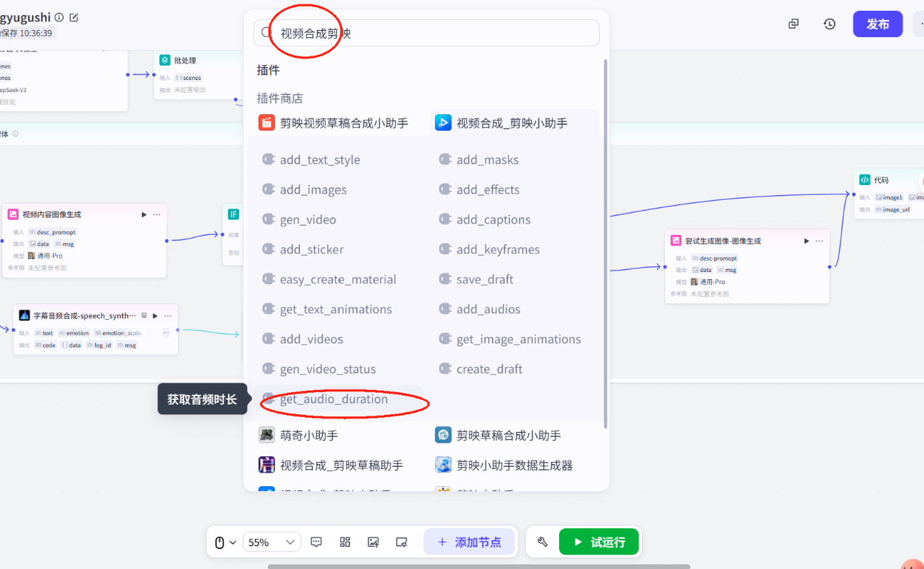This screenshot has height=569, width=924.
Task: Open version history via the clock icon
Action: [829, 24]
